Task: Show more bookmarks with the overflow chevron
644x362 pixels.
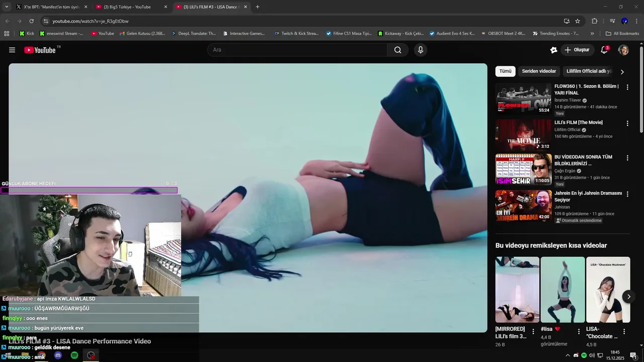Action: tap(592, 34)
